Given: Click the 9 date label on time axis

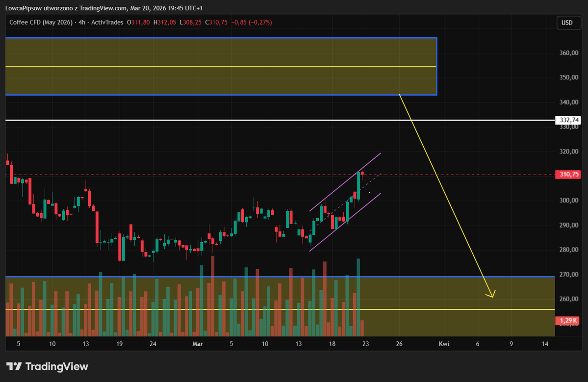Looking at the screenshot, I should tap(511, 344).
